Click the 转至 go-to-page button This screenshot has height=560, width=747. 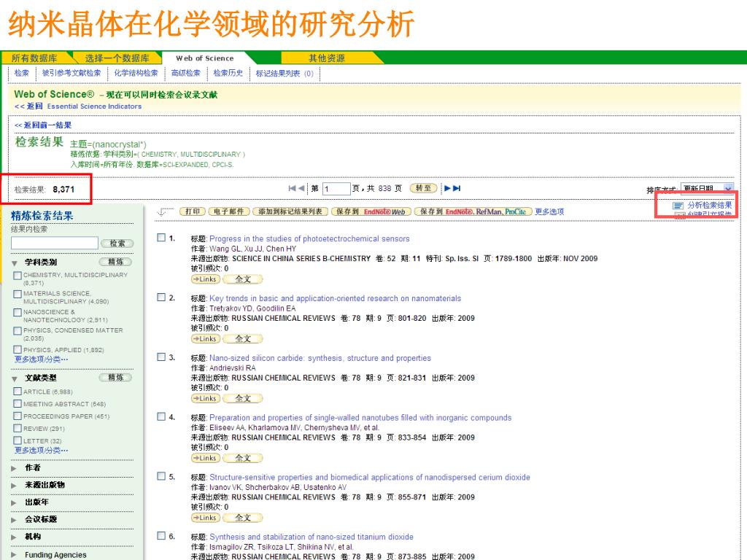coord(424,189)
